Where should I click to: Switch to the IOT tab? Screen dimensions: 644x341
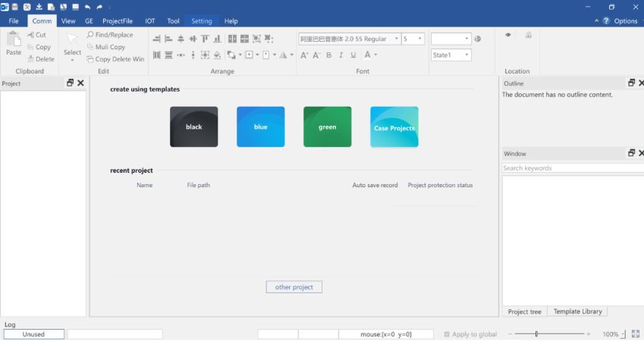[150, 21]
